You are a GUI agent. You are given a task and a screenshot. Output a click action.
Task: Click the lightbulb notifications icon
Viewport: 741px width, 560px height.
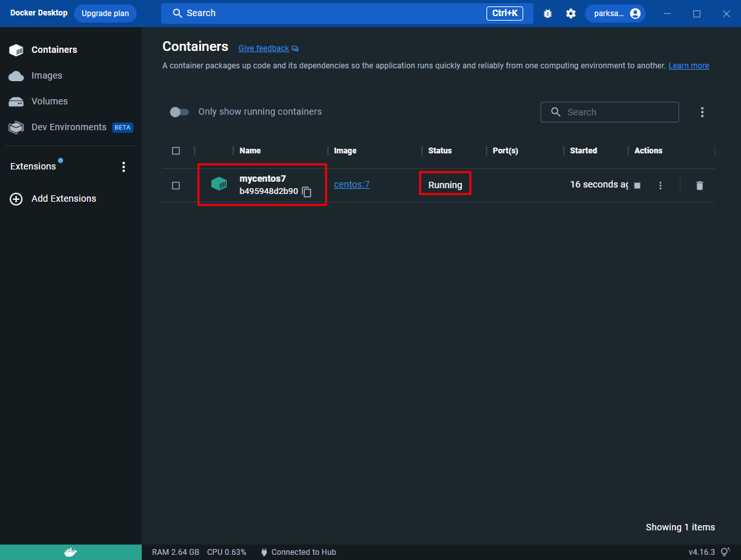click(725, 552)
